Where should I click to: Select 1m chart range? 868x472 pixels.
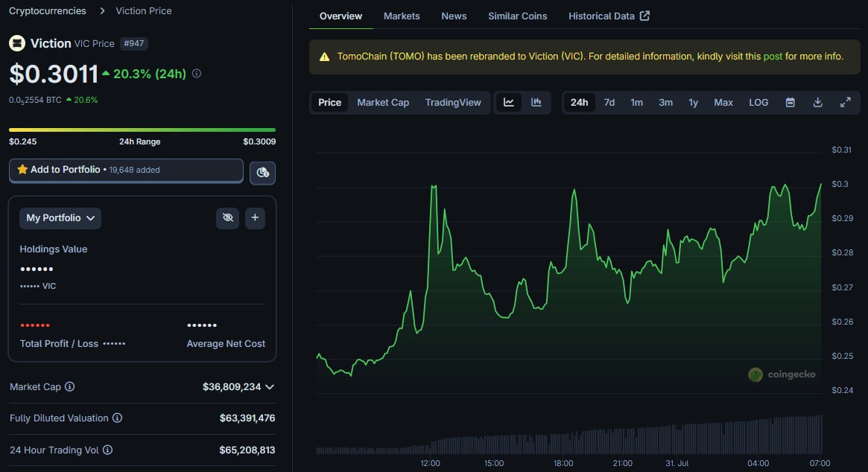click(636, 103)
